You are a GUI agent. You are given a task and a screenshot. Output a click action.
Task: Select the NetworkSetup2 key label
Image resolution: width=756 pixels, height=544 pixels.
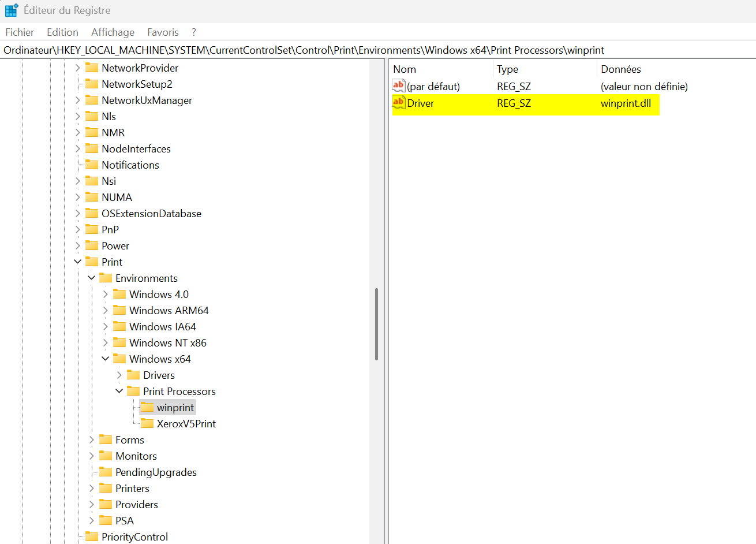click(x=137, y=84)
